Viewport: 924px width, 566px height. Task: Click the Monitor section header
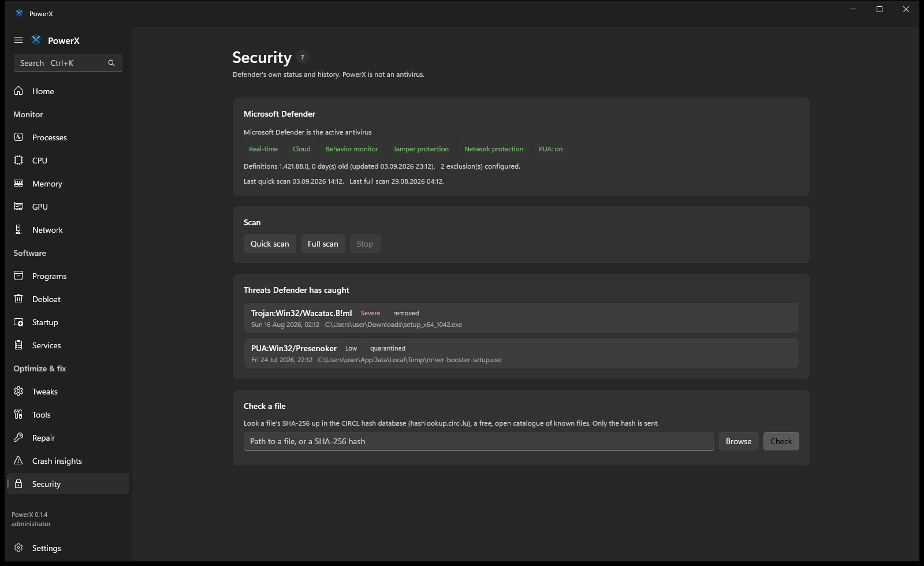28,114
